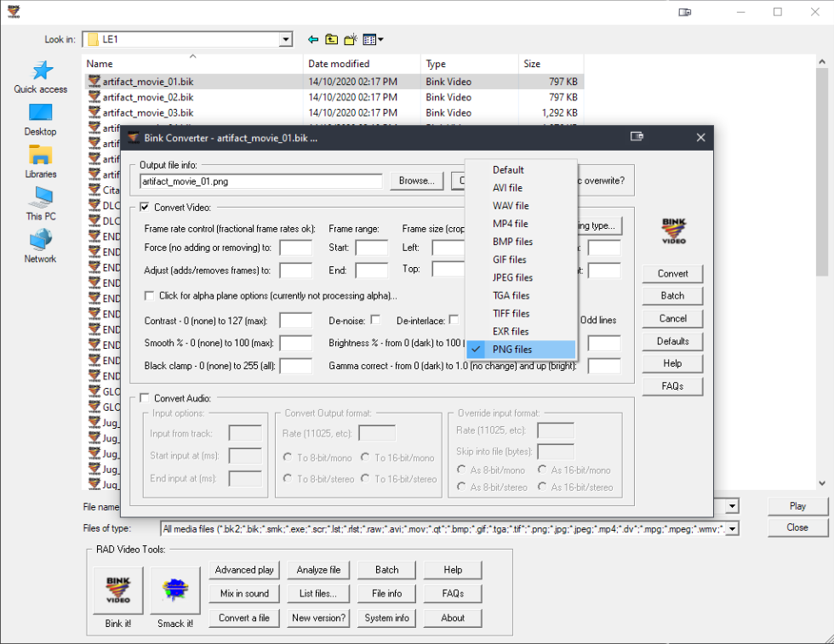
Task: Click the scroll down arrow of file list
Action: (822, 483)
